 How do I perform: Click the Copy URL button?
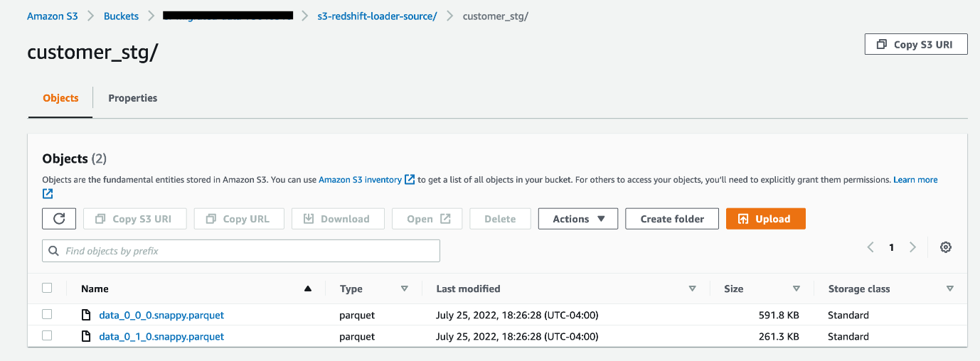(x=239, y=219)
